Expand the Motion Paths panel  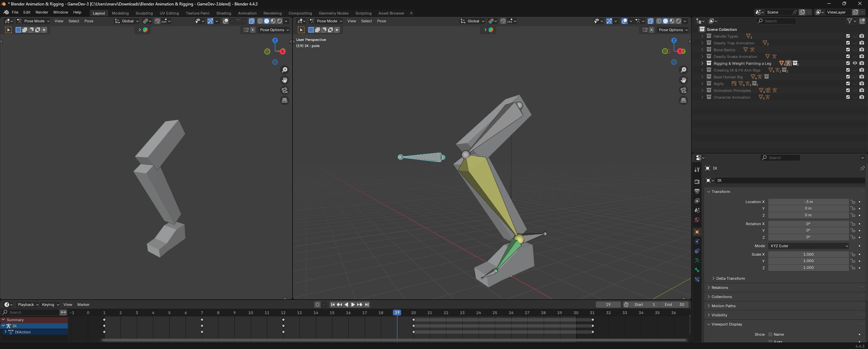(723, 306)
